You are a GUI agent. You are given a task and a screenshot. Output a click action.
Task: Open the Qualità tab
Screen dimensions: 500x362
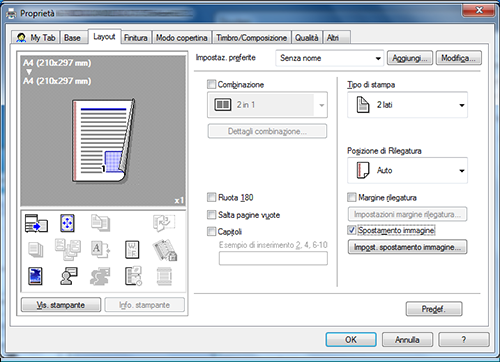(307, 38)
